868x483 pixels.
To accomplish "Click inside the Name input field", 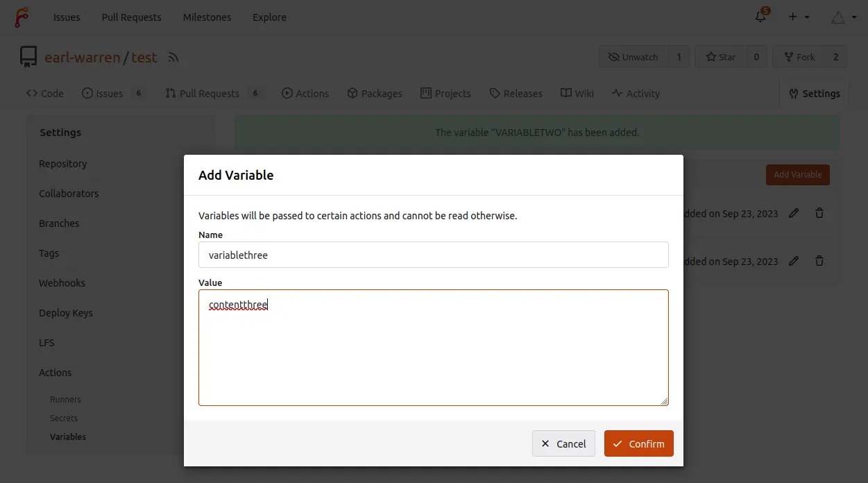I will pyautogui.click(x=433, y=255).
